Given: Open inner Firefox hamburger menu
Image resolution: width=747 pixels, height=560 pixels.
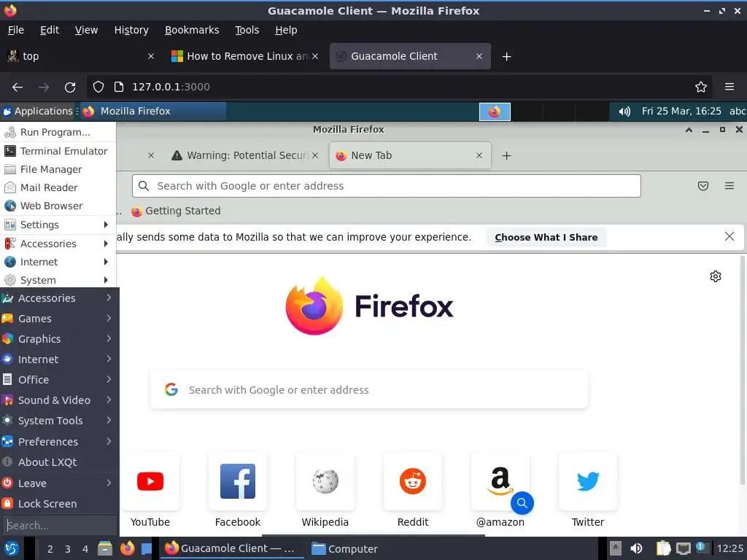Looking at the screenshot, I should pyautogui.click(x=729, y=186).
